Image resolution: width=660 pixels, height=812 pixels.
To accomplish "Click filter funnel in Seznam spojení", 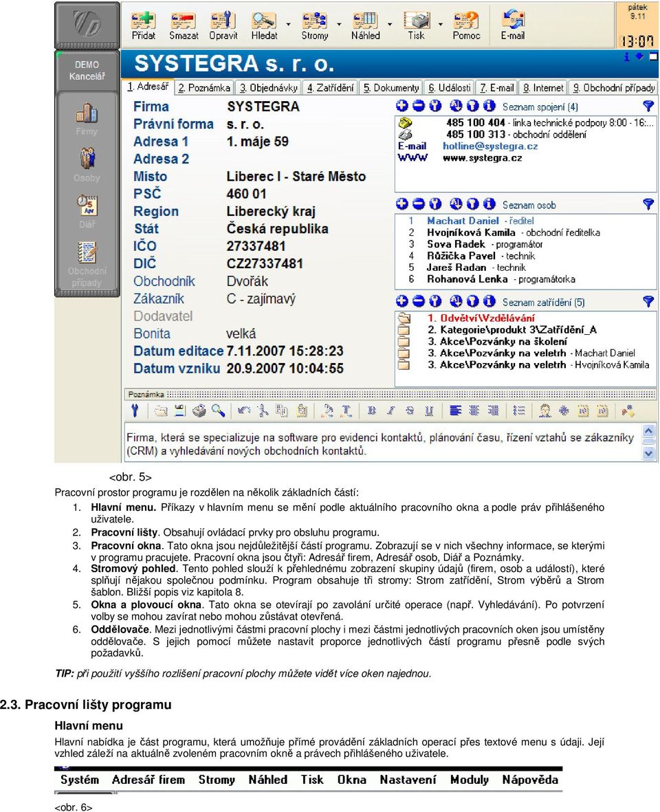I will [x=648, y=106].
